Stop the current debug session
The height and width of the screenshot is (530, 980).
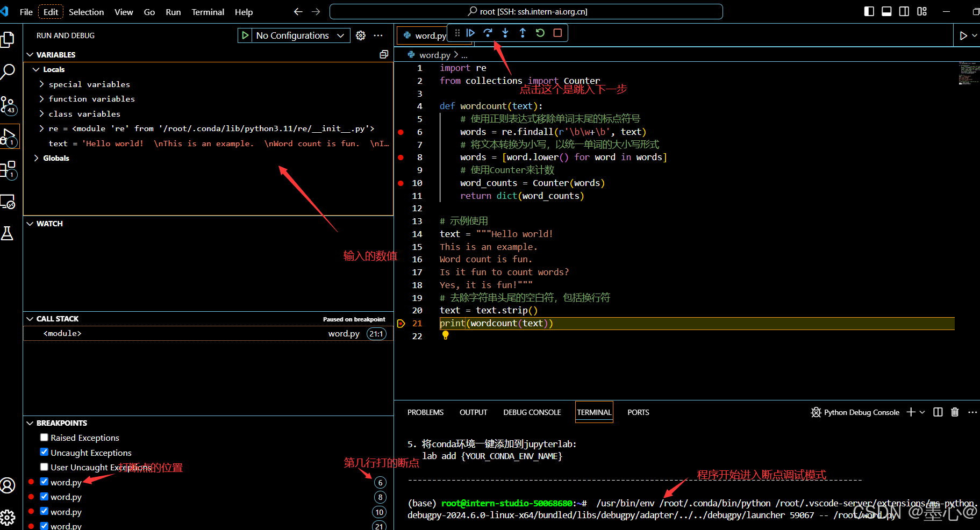coord(557,33)
